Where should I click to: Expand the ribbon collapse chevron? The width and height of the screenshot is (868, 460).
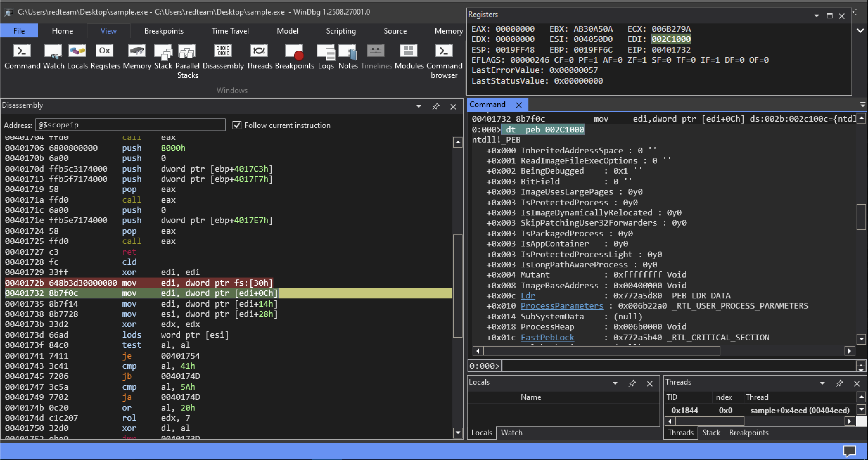point(860,31)
